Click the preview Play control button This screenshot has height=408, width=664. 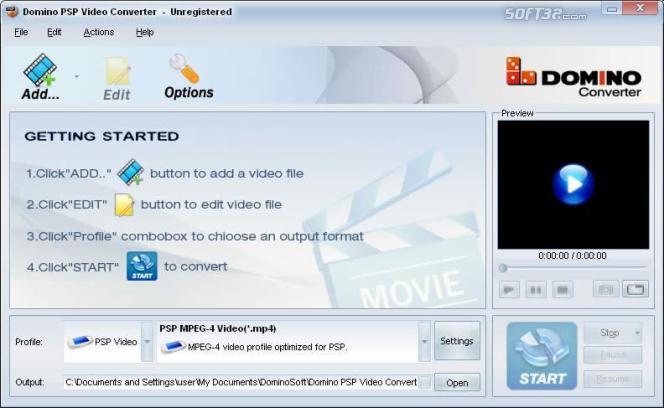click(x=509, y=290)
